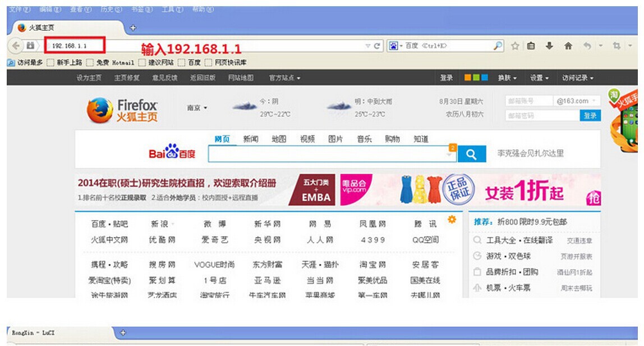Viewport: 644px width, 346px height.
Task: Switch to the 新闻 search tab
Action: tap(251, 139)
